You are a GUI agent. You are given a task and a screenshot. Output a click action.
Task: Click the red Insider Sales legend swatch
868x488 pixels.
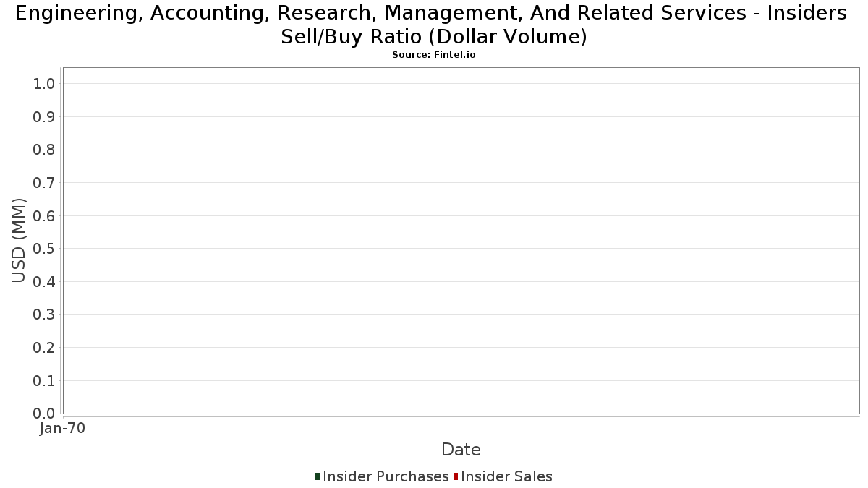click(456, 476)
